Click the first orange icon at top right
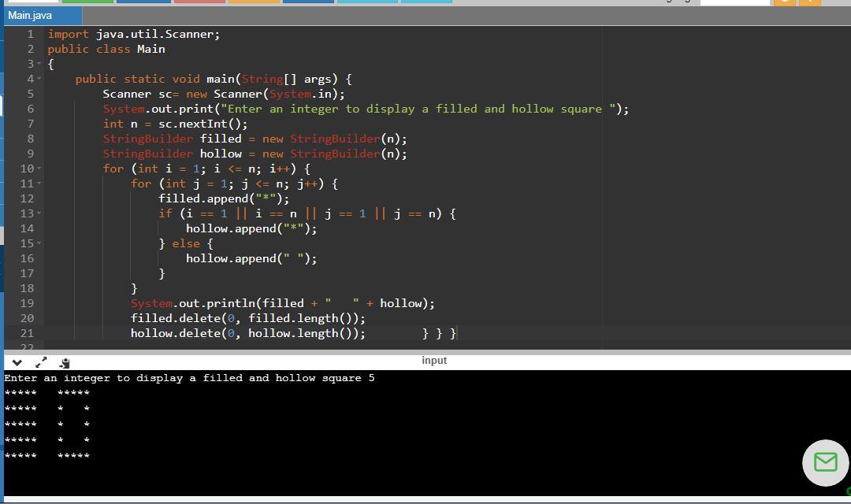The width and height of the screenshot is (851, 504). [785, 2]
